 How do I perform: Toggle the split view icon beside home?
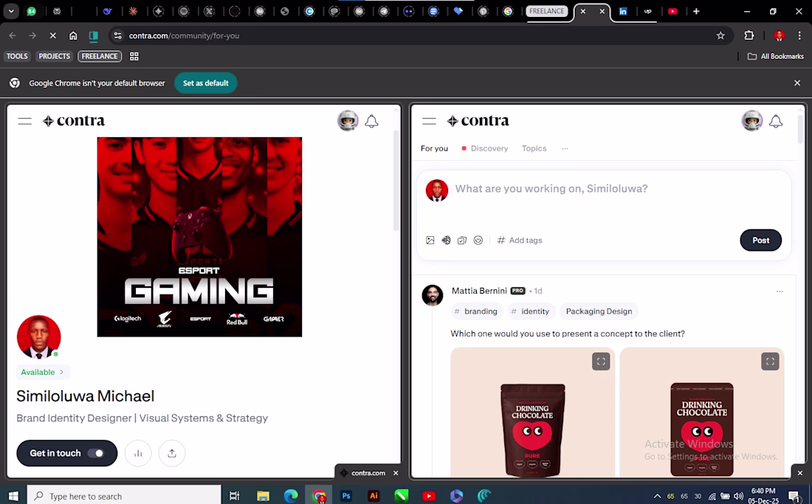click(94, 35)
